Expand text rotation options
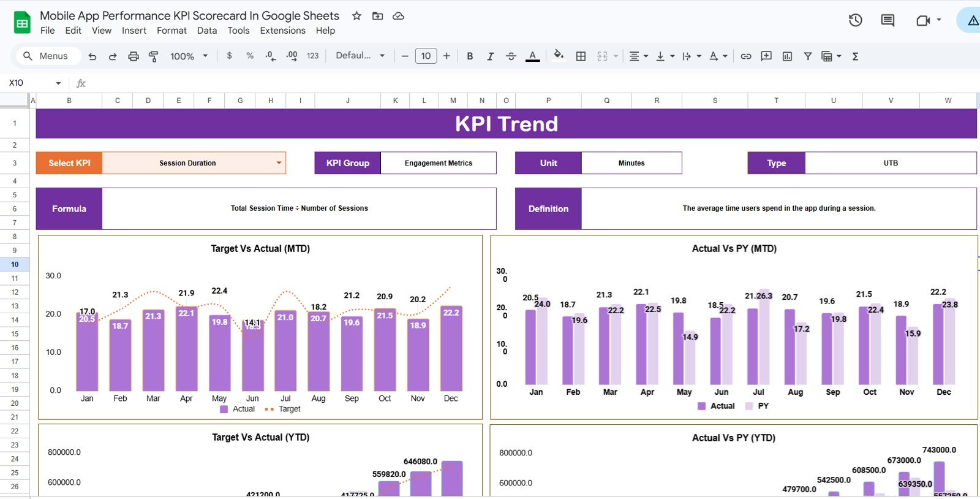The width and height of the screenshot is (980, 499). (x=725, y=56)
